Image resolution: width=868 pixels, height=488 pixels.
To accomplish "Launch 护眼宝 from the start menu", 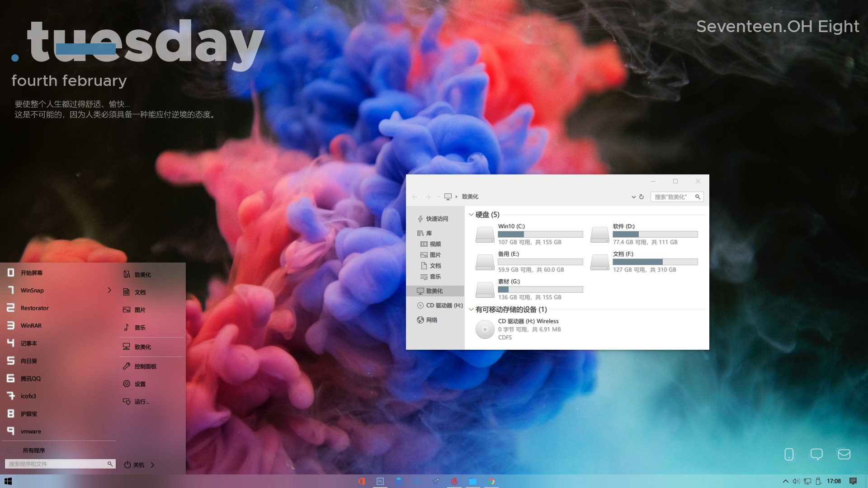I will click(59, 414).
